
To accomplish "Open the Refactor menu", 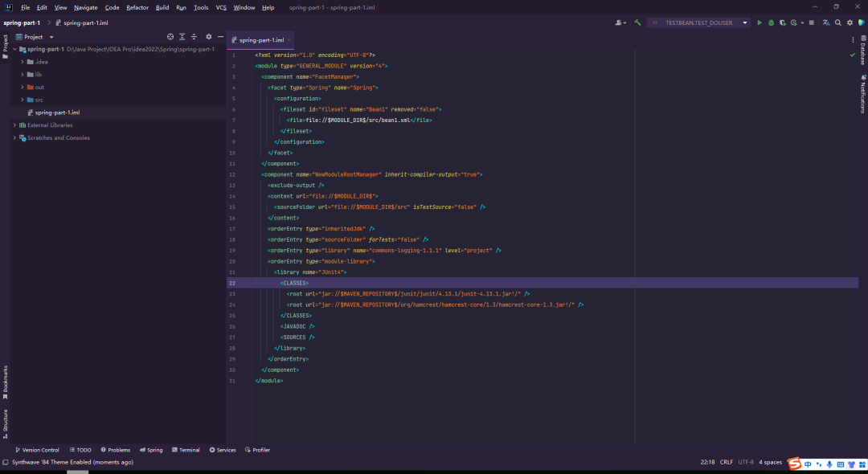I will click(x=137, y=8).
